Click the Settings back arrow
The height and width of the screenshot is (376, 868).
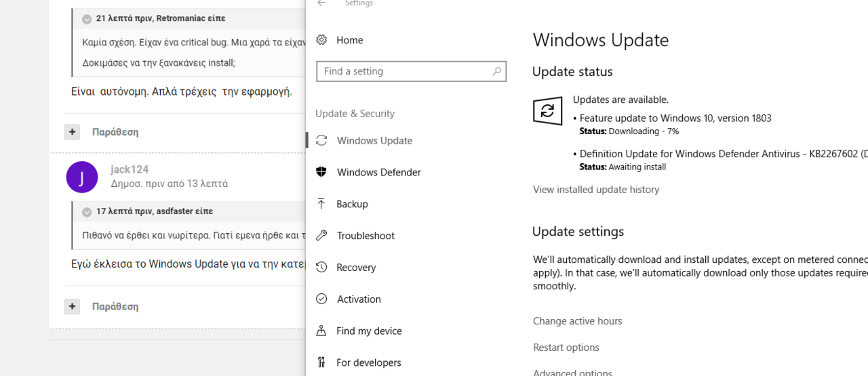pyautogui.click(x=321, y=3)
